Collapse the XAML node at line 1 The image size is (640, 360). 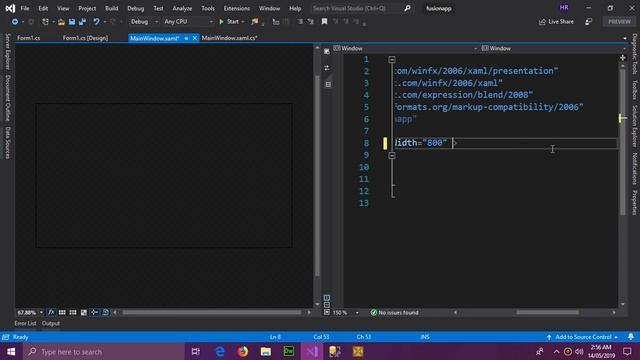392,60
